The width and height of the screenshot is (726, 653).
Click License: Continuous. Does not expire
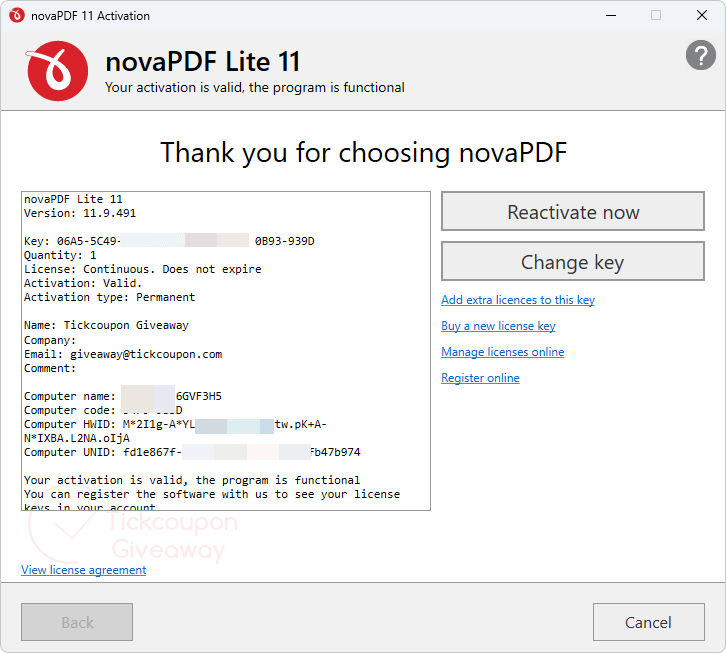[143, 269]
